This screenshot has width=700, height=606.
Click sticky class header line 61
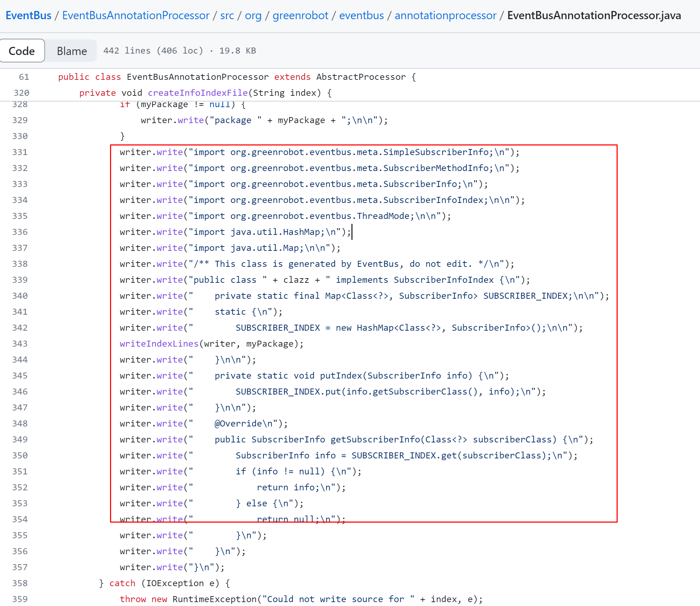(x=237, y=77)
